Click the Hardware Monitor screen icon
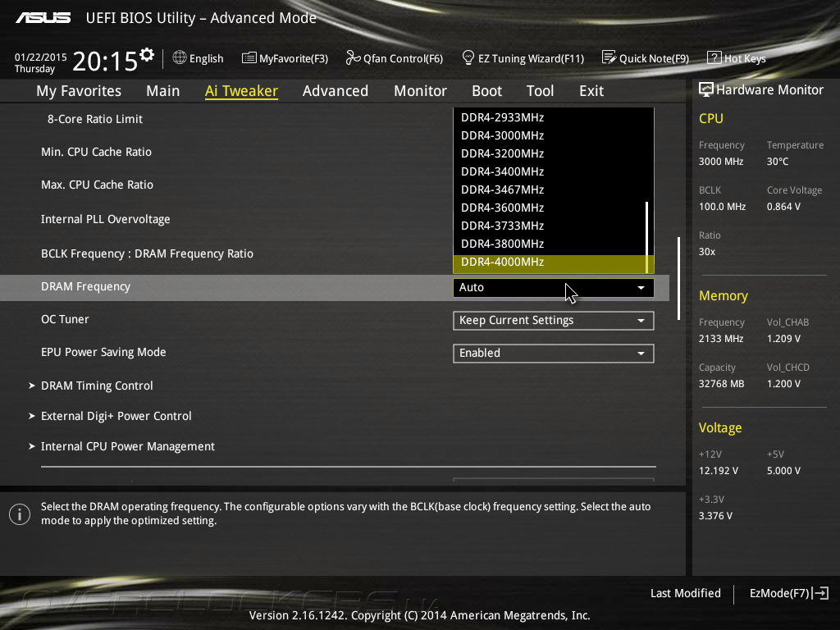The image size is (840, 630). pos(706,89)
